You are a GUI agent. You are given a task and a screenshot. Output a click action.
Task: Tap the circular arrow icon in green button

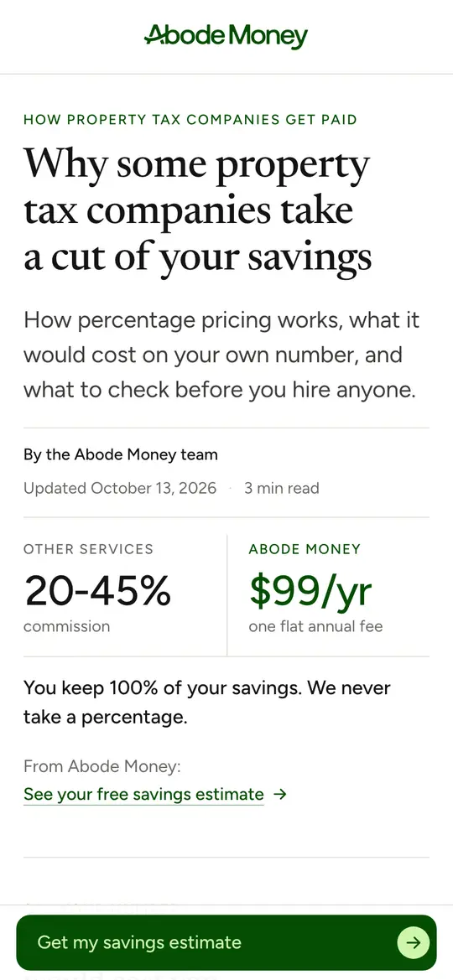pos(413,942)
